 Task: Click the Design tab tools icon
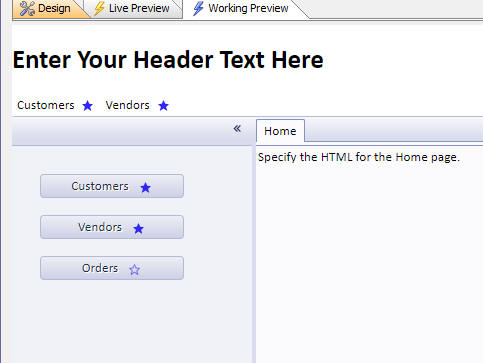point(27,8)
